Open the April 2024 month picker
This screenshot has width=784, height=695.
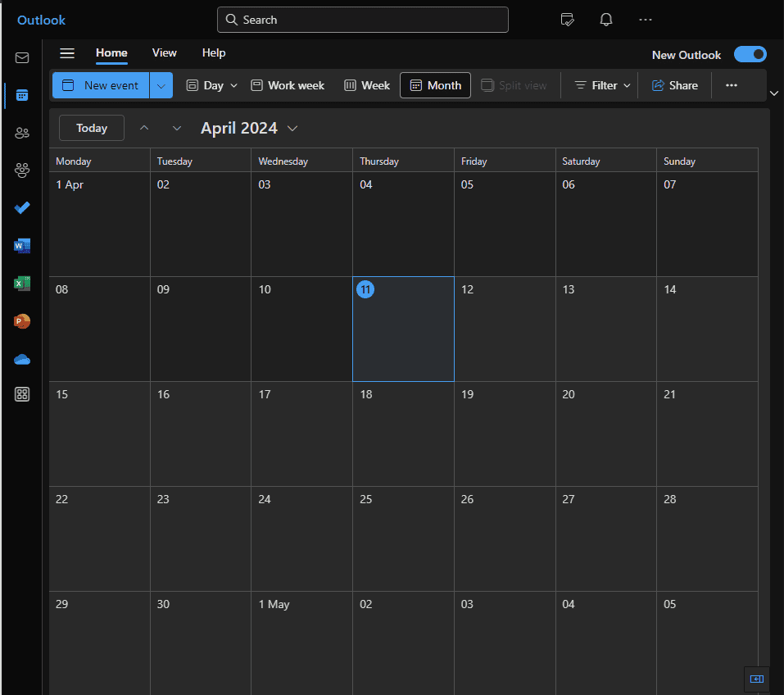point(249,128)
